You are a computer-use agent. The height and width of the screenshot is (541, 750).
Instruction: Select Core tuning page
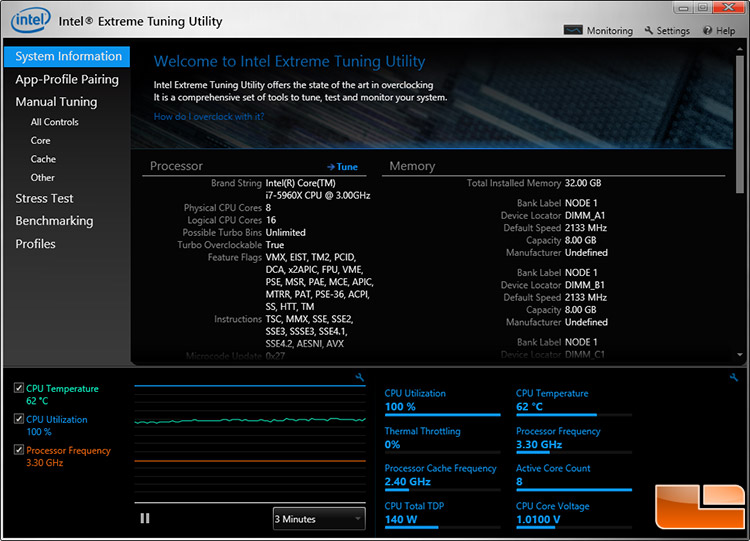[x=40, y=141]
